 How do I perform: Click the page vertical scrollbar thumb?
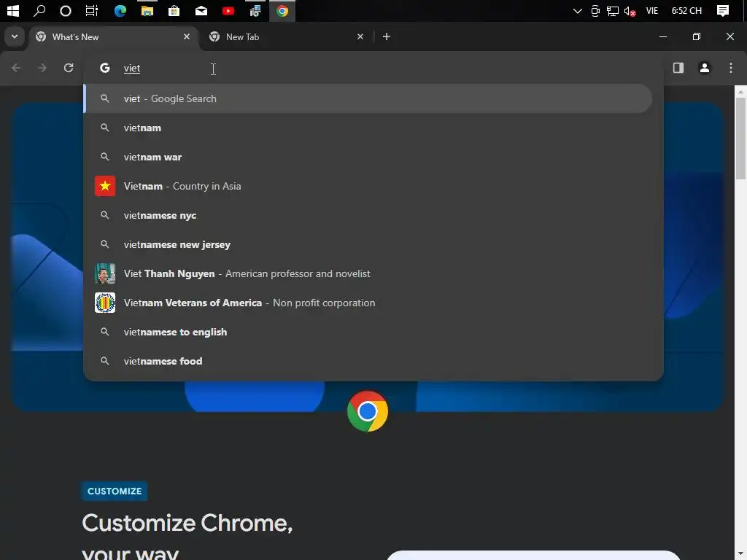740,139
